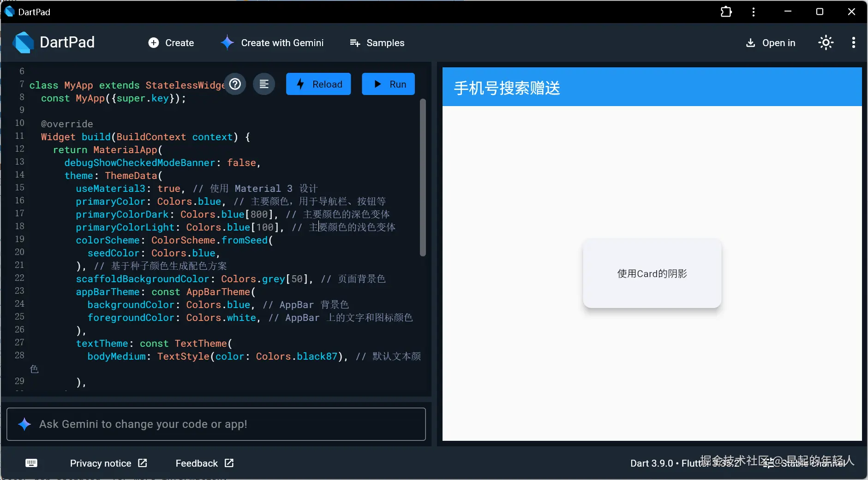Reload the running app

click(319, 84)
